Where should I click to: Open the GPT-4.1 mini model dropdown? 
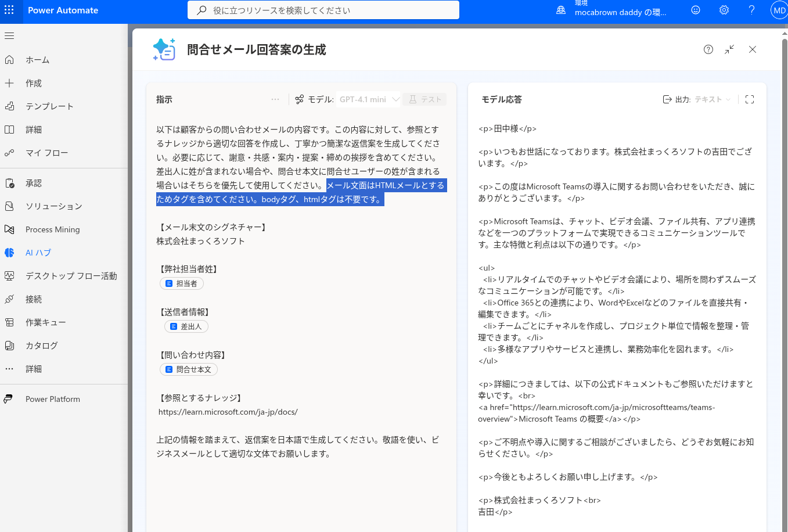click(369, 99)
